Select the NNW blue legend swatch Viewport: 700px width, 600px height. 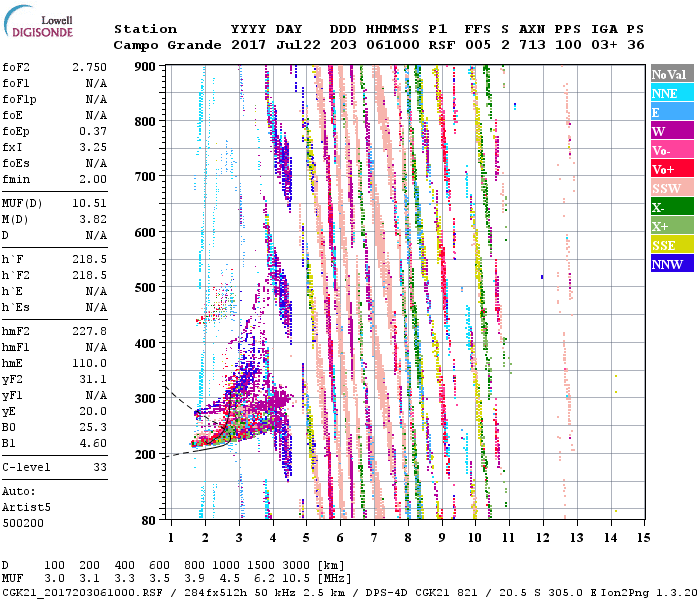(671, 264)
